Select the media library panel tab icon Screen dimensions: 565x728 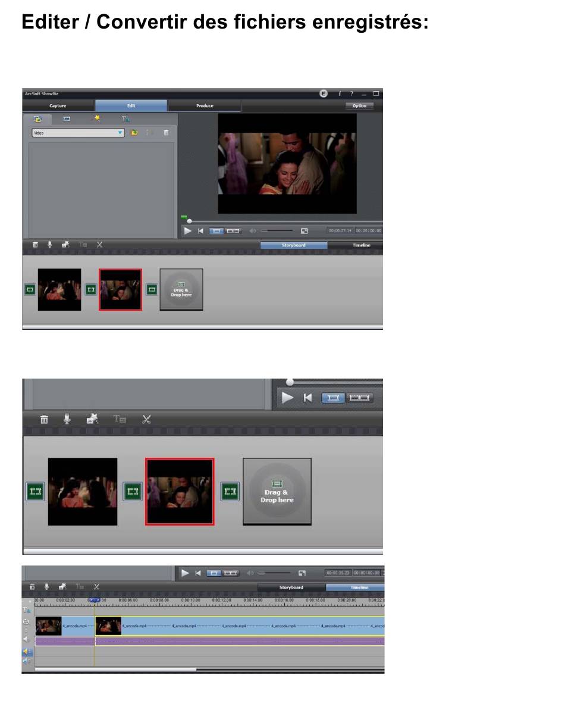pos(37,119)
